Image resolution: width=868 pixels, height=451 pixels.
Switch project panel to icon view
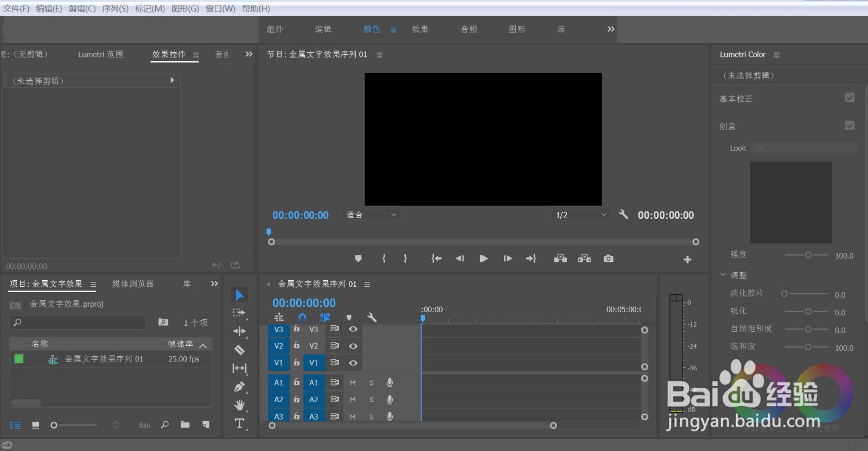36,426
